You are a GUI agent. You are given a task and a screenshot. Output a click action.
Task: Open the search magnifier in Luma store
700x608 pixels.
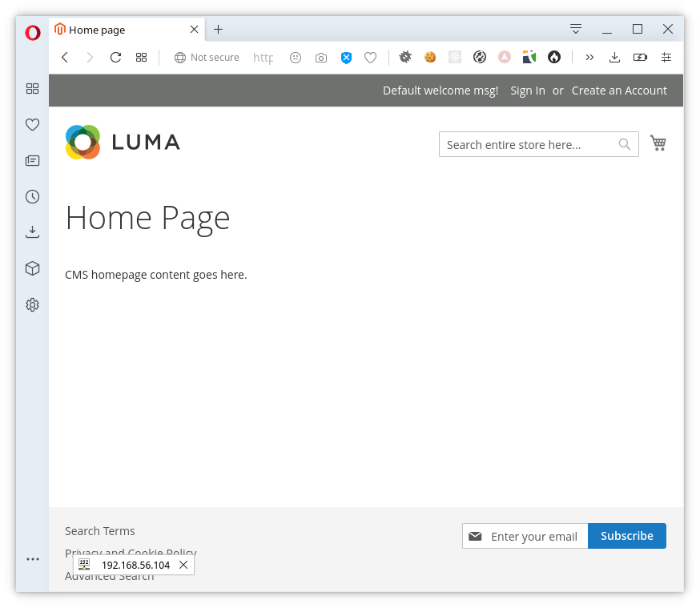point(625,144)
